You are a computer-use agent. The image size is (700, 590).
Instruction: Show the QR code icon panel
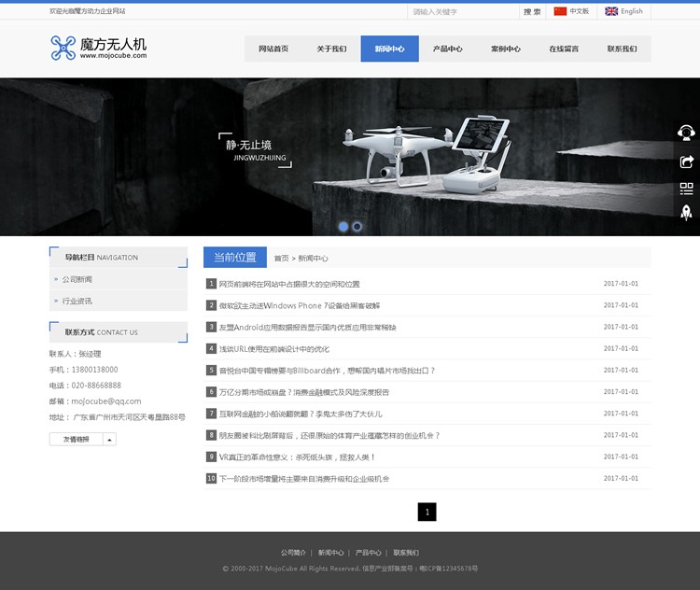(686, 189)
